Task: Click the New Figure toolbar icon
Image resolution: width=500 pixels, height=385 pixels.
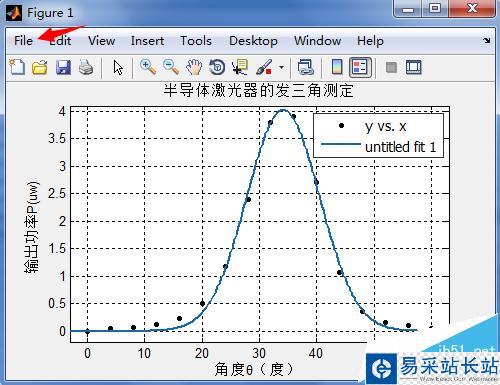Action: [17, 67]
